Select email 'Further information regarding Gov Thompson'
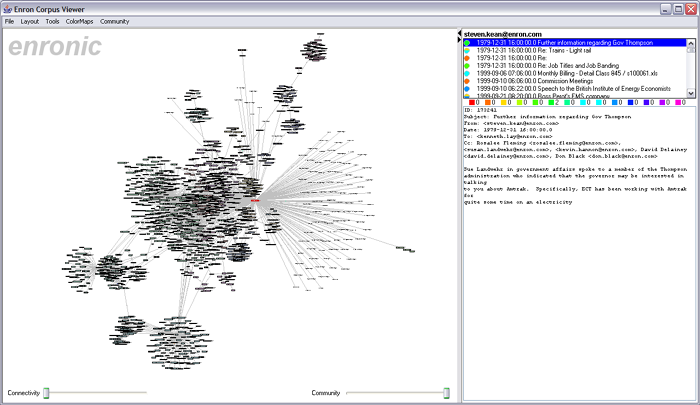 [575, 43]
